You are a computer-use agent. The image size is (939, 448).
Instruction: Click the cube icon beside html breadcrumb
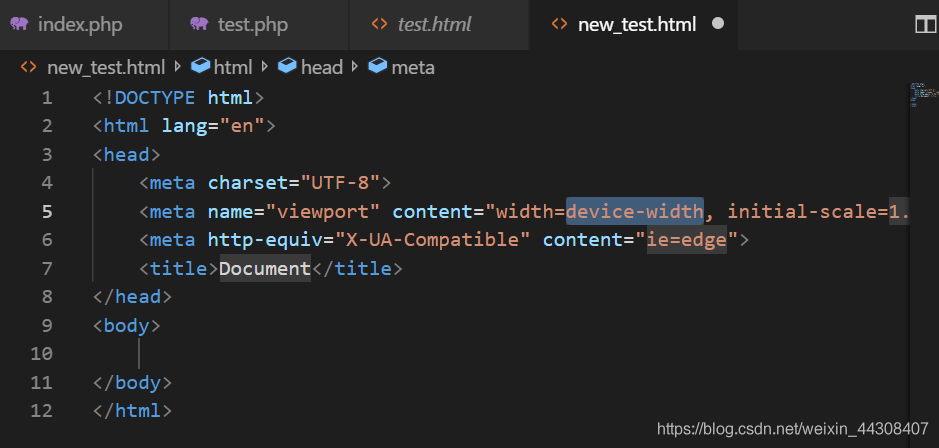coord(200,67)
